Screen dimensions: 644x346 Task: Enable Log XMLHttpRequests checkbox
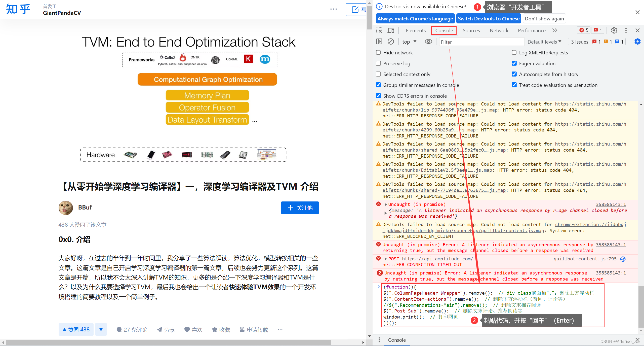pos(514,52)
